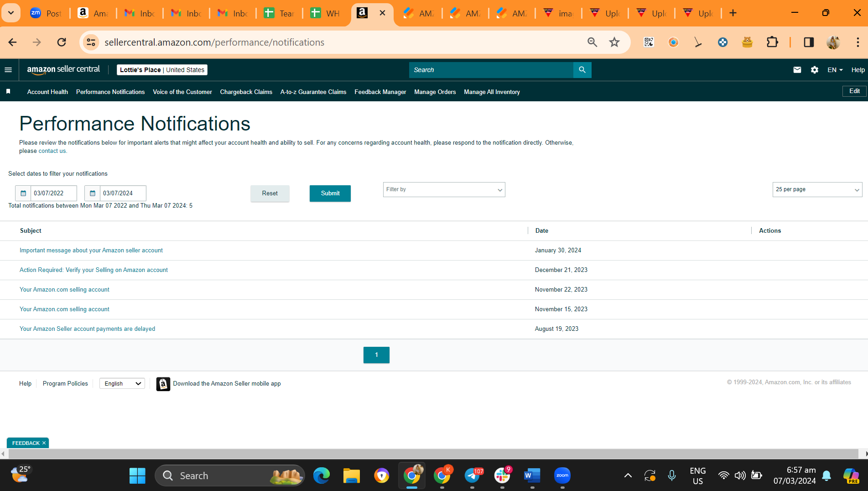Viewport: 868px width, 491px height.
Task: Click the end date field 03/07/2024
Action: coord(123,193)
